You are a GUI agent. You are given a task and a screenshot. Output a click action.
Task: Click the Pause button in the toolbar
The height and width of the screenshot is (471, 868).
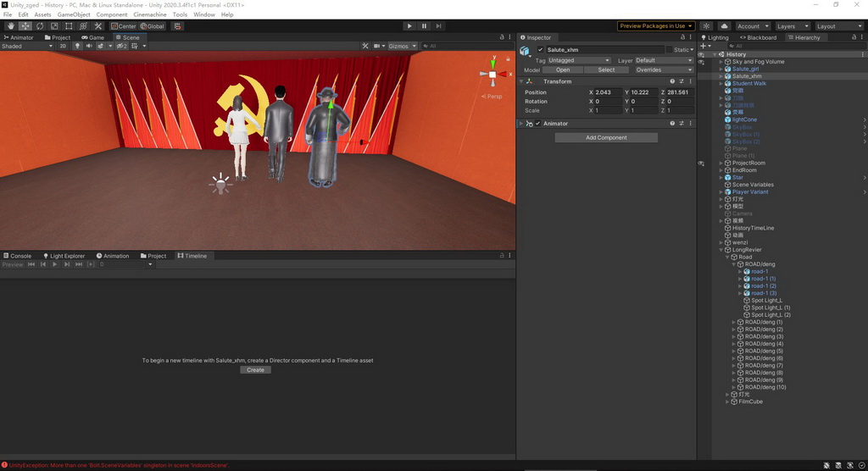click(424, 26)
